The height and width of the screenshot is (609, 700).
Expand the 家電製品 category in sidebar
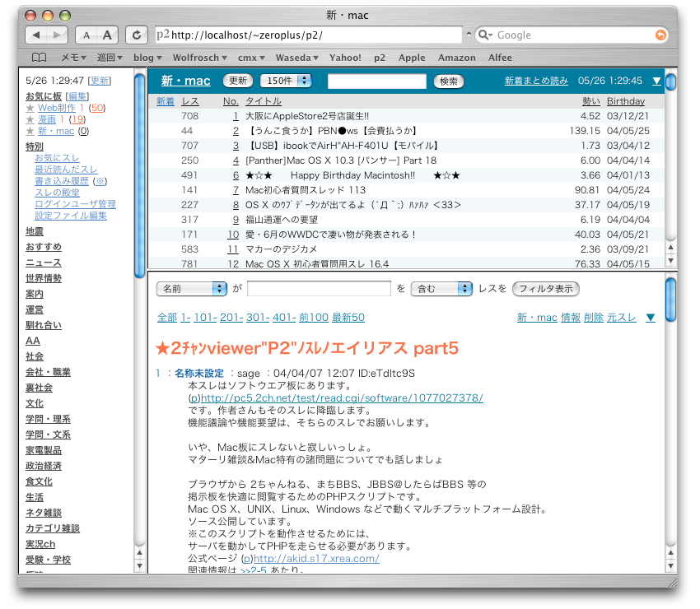pos(44,451)
